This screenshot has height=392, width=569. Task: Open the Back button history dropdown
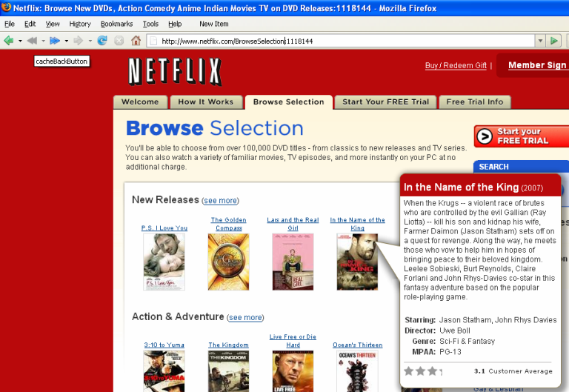point(20,41)
